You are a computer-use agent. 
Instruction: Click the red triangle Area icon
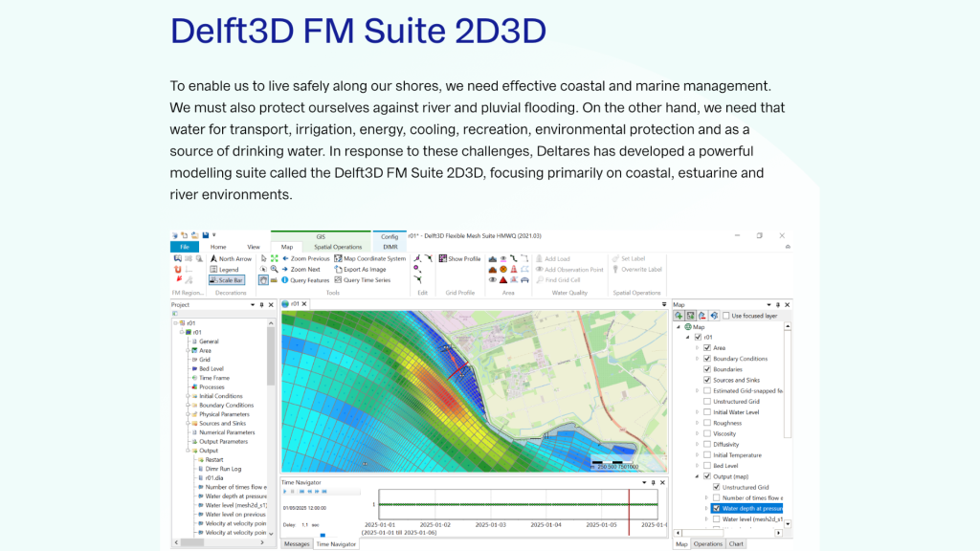503,280
